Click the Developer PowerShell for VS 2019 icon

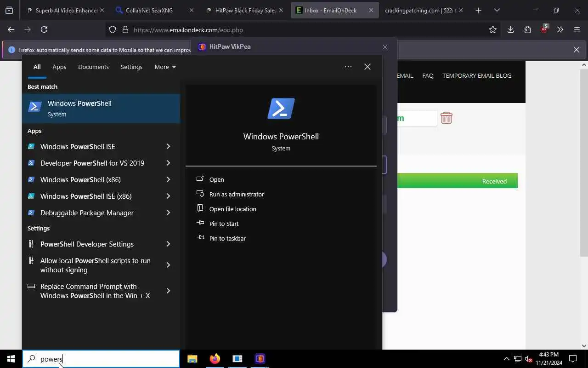31,163
